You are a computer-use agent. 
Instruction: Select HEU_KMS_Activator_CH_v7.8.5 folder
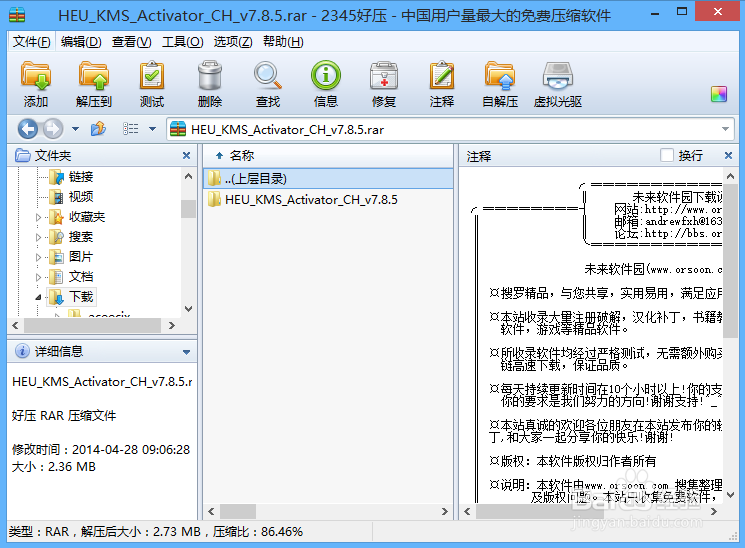tap(328, 200)
